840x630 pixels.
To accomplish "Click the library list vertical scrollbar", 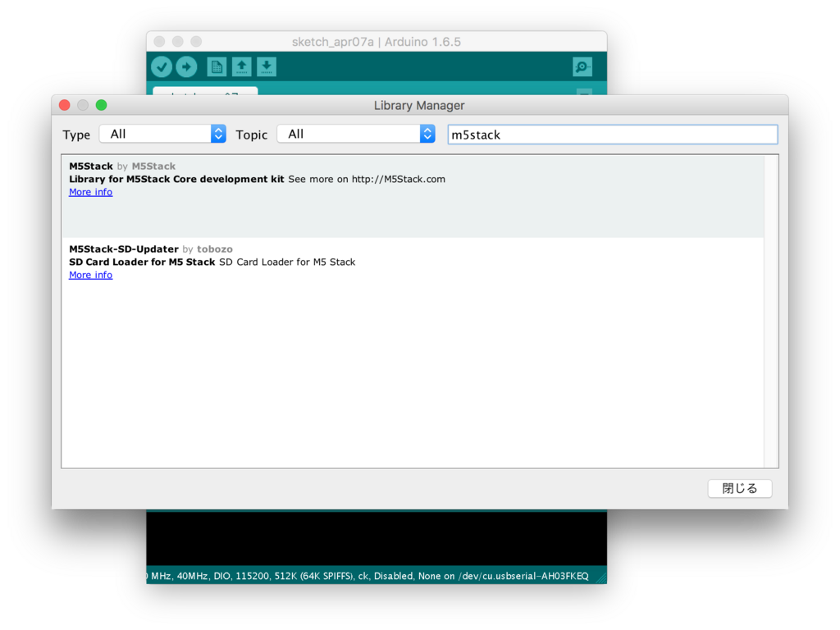I will point(771,311).
